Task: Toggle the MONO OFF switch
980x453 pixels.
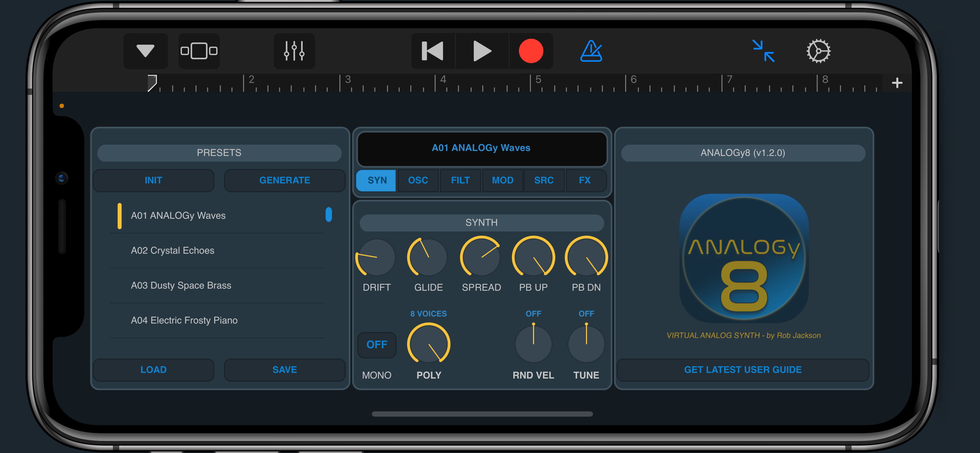Action: (x=377, y=345)
